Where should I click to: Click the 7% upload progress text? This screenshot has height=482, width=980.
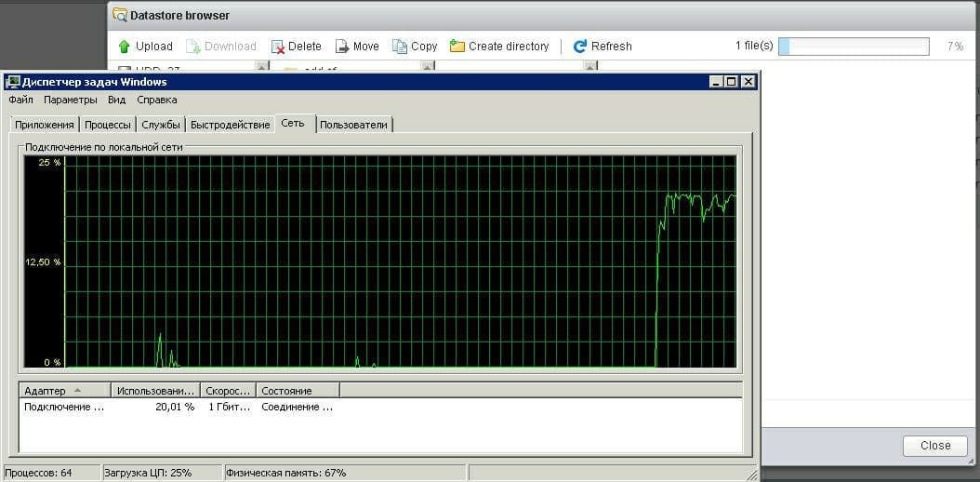pyautogui.click(x=955, y=47)
